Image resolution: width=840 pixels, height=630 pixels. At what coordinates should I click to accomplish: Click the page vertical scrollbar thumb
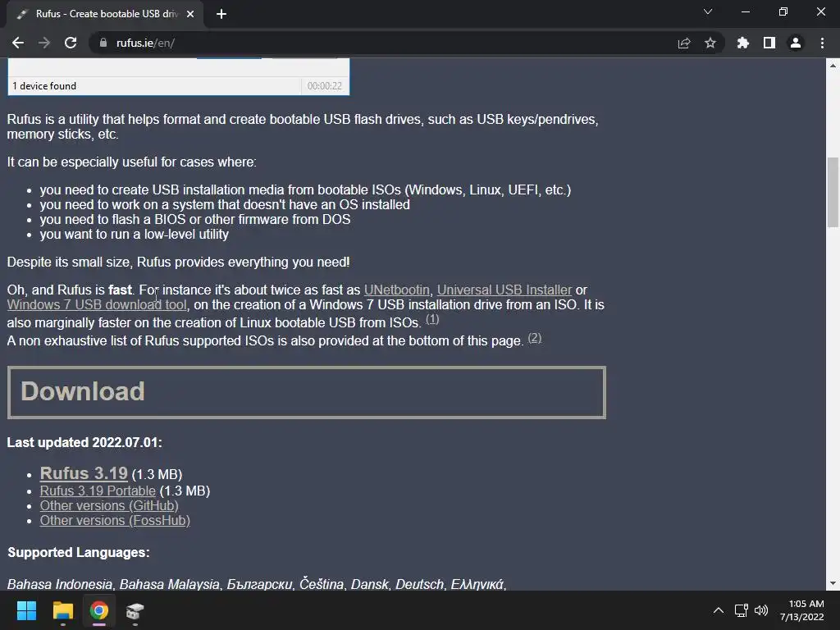pos(833,192)
